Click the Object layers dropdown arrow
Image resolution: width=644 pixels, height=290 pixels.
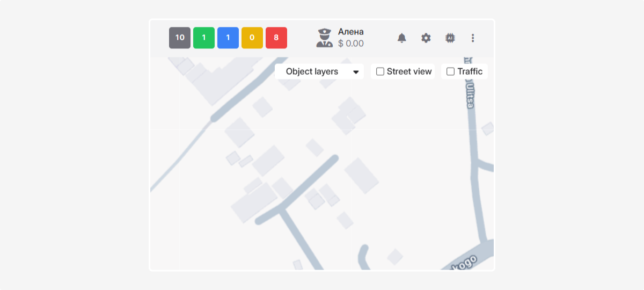coord(356,72)
